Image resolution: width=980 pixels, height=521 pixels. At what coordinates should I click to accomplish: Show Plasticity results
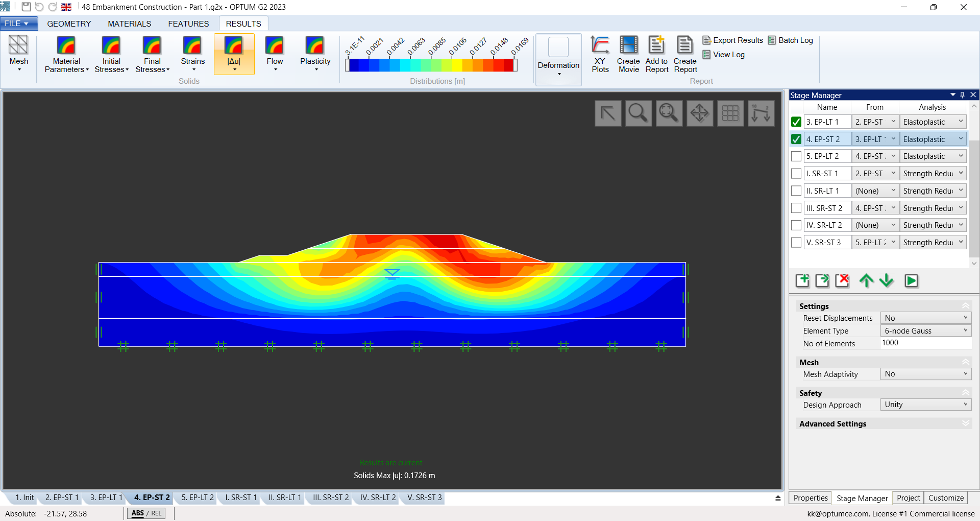[315, 53]
